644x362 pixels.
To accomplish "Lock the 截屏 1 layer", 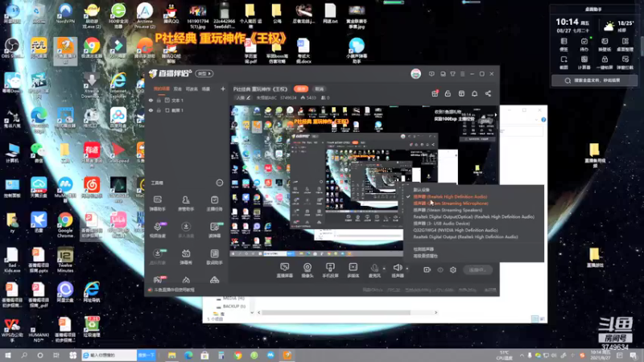I will [x=159, y=110].
